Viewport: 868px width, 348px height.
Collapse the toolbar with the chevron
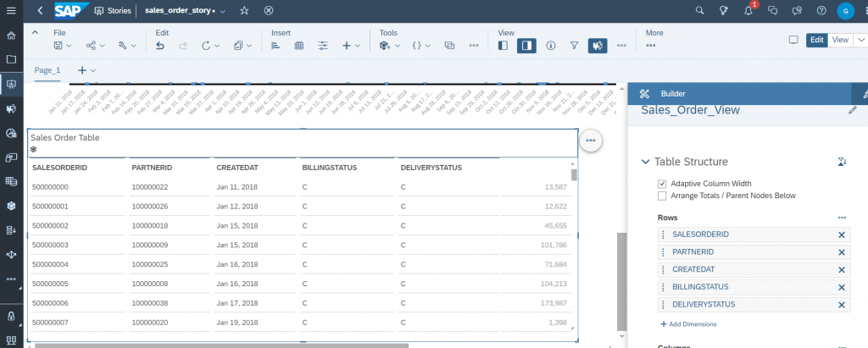pos(35,33)
